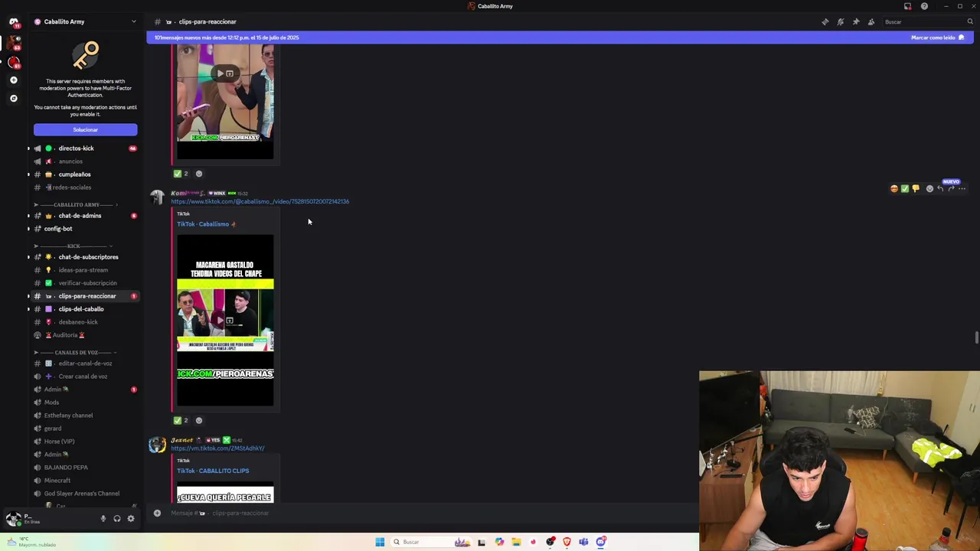React with green check mark in hover toolbar
This screenshot has height=551, width=980.
(x=904, y=188)
